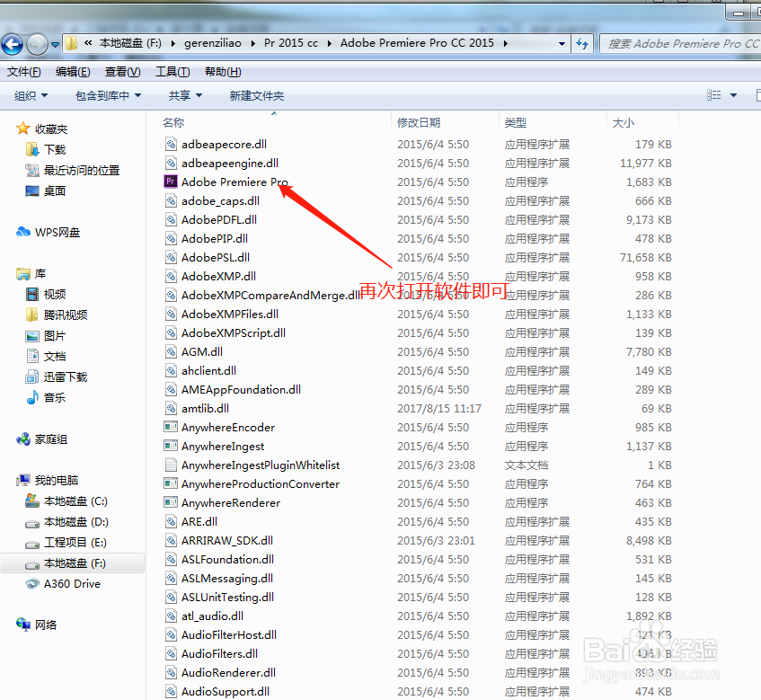Screen dimensions: 761x700
Task: Select 家庭组 in navigation pane
Action: tap(50, 439)
